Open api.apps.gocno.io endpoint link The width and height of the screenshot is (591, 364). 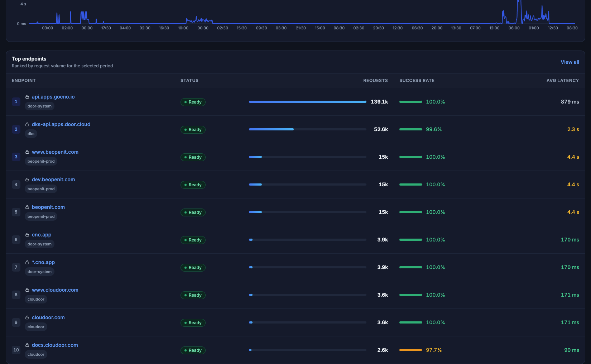(53, 97)
